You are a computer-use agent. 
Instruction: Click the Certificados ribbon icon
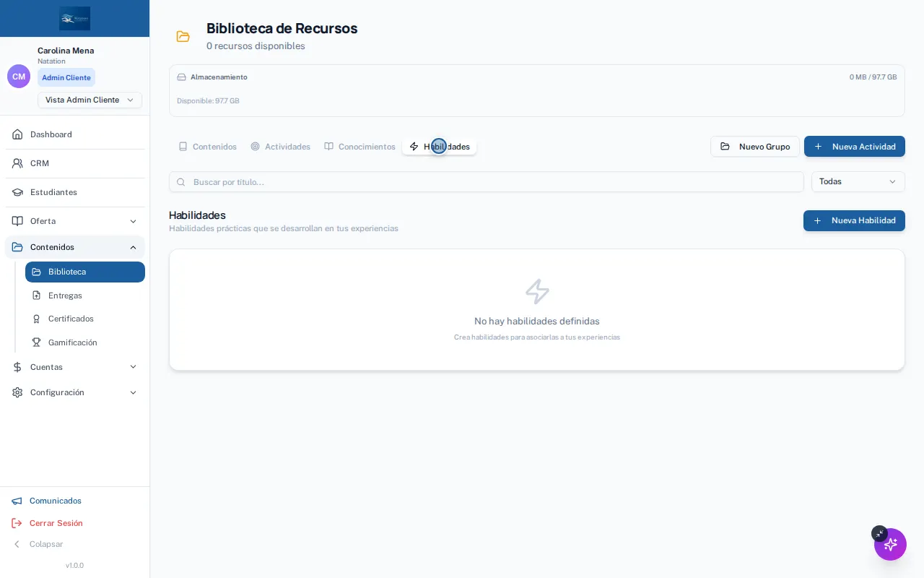[36, 319]
